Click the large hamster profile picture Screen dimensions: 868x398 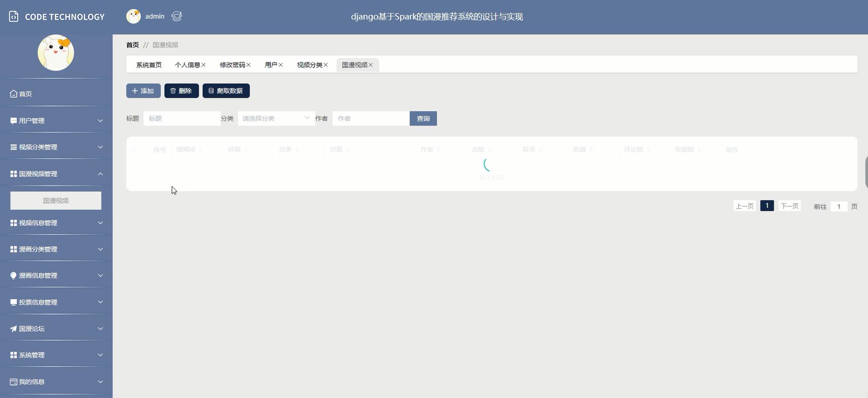tap(56, 53)
